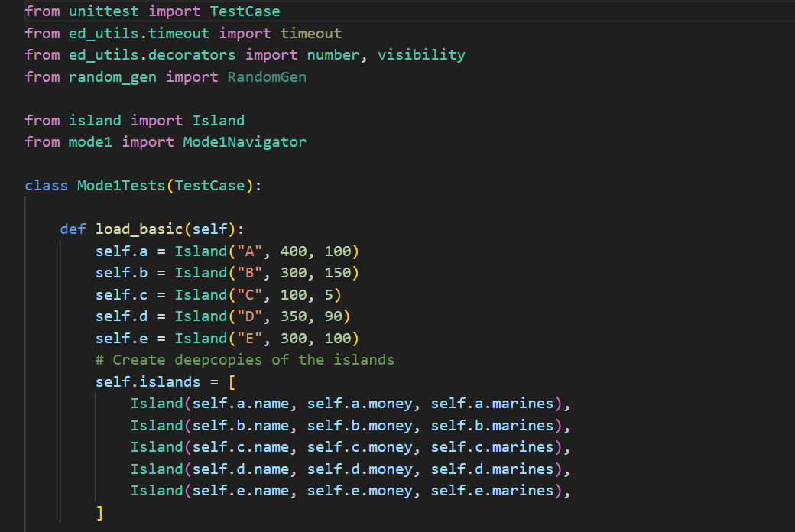The height and width of the screenshot is (532, 795).
Task: Click self.d in the assignment line
Action: coord(122,316)
